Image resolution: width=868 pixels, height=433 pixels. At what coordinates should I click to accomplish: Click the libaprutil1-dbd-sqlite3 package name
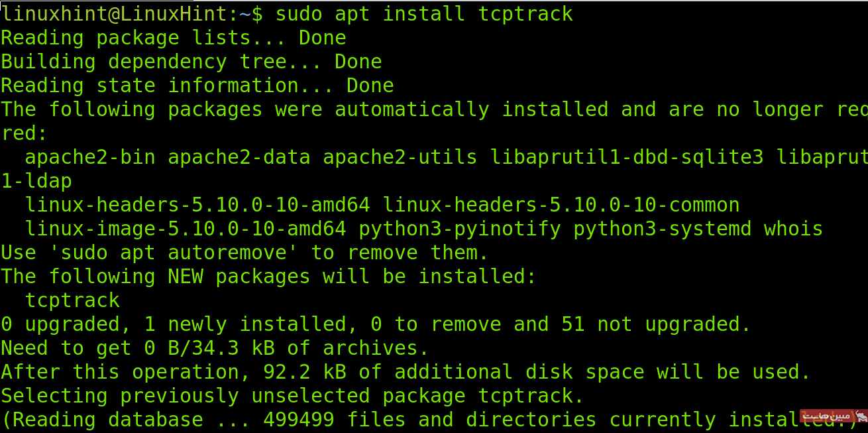coord(627,156)
